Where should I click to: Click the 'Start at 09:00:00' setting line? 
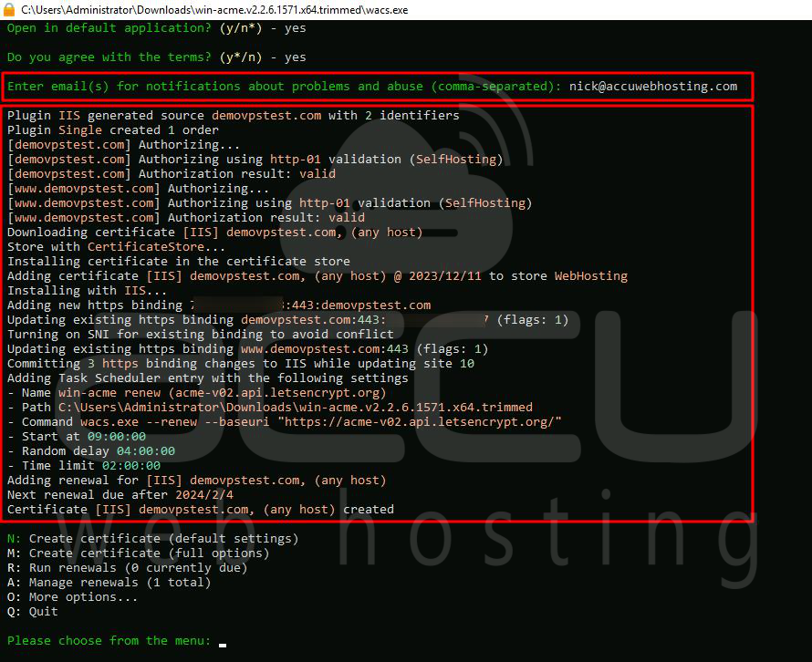click(x=76, y=437)
